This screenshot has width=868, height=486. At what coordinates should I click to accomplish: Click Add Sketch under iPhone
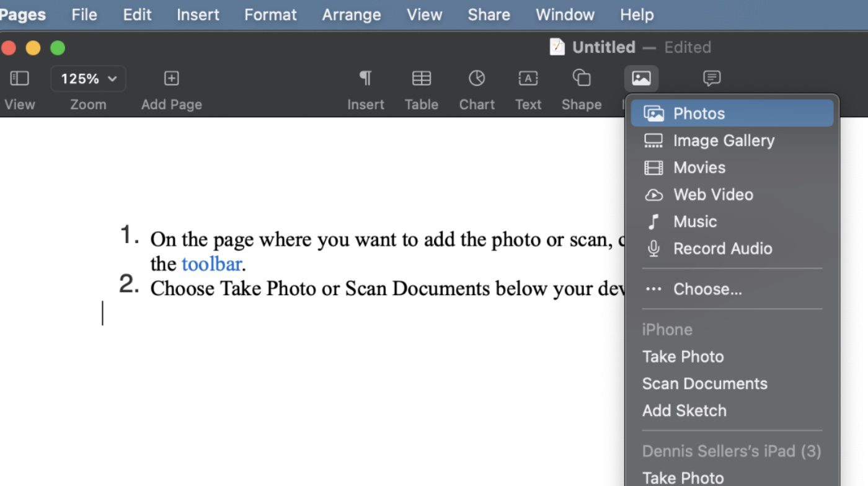coord(684,410)
